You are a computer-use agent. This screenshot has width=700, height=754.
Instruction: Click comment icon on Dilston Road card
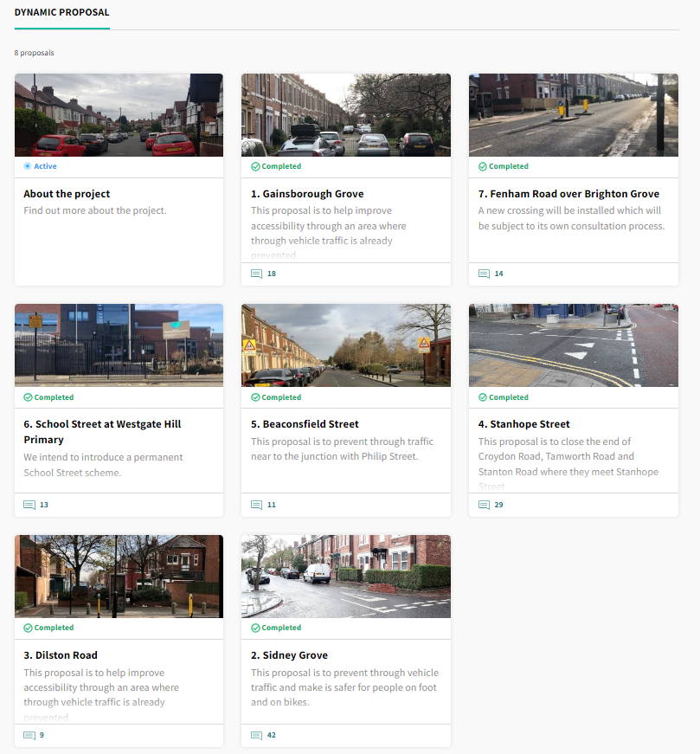(29, 735)
